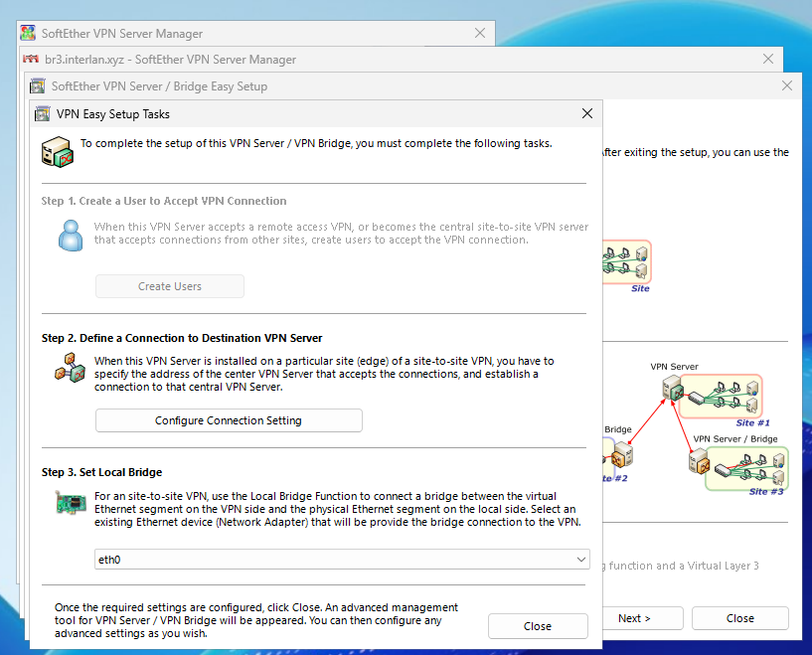Click the br3.interlan.xyz window title icon
812x655 pixels.
coord(31,59)
